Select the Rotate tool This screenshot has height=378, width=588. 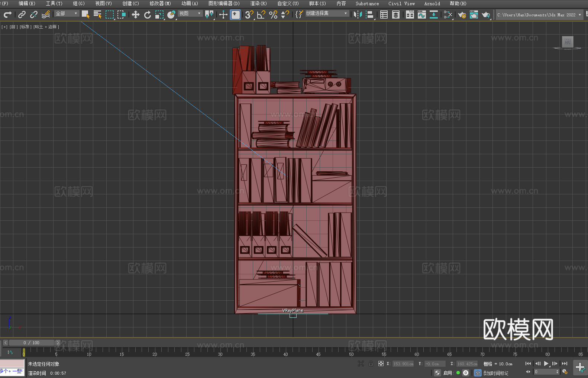(148, 14)
